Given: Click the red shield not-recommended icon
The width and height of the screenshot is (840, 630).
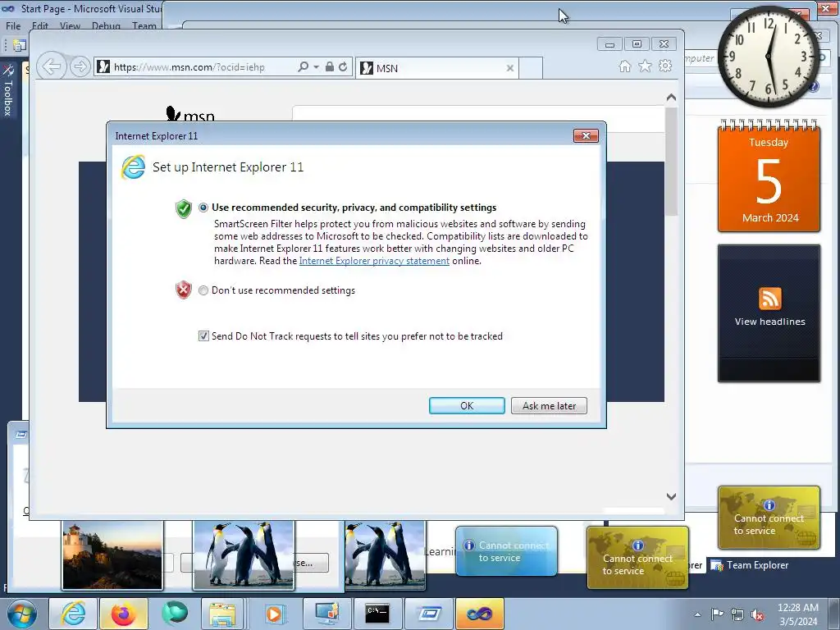Looking at the screenshot, I should coord(183,290).
